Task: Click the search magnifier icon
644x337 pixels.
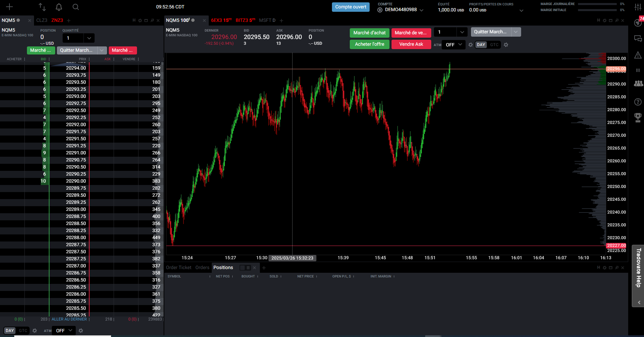Action: click(76, 7)
